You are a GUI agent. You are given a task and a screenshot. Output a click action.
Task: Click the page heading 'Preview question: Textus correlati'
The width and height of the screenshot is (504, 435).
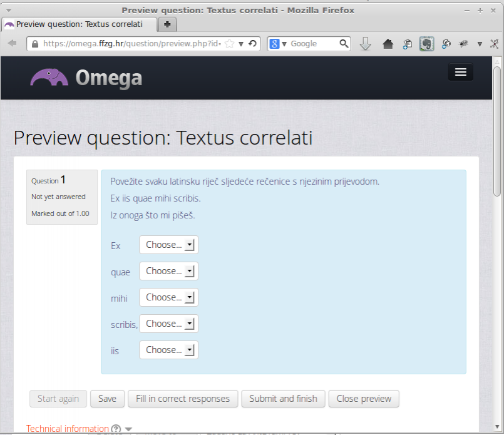coord(163,138)
